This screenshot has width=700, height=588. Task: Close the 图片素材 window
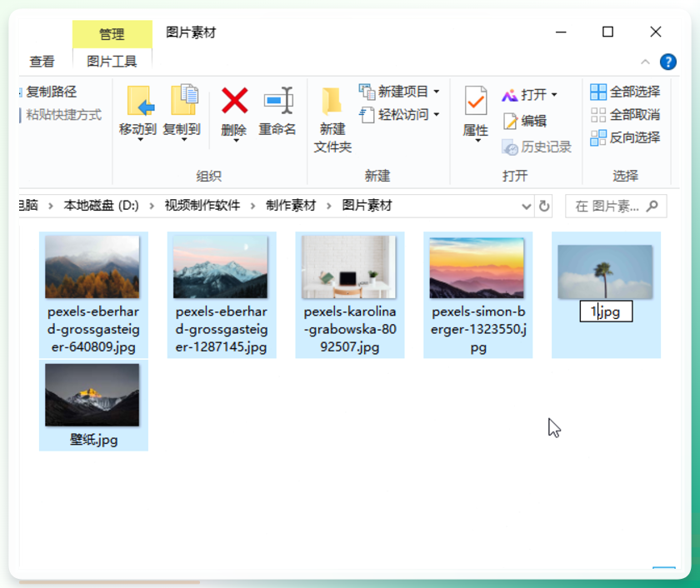click(x=655, y=32)
